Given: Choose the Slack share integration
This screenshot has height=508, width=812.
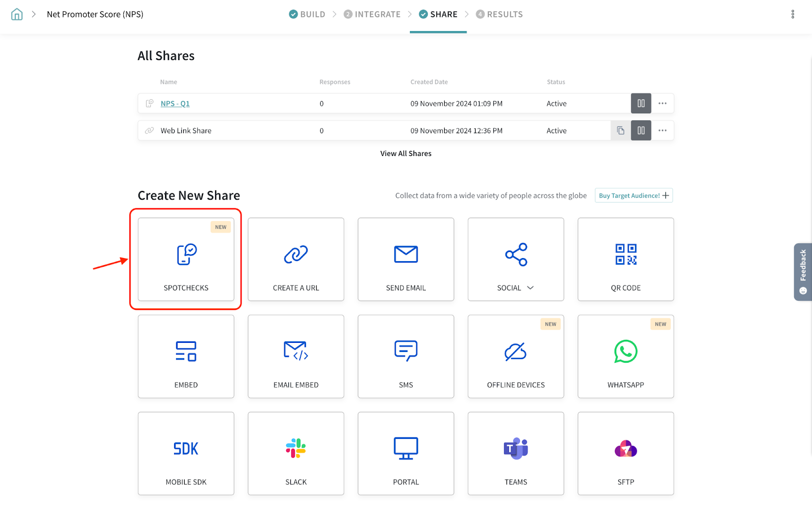Looking at the screenshot, I should (x=296, y=454).
